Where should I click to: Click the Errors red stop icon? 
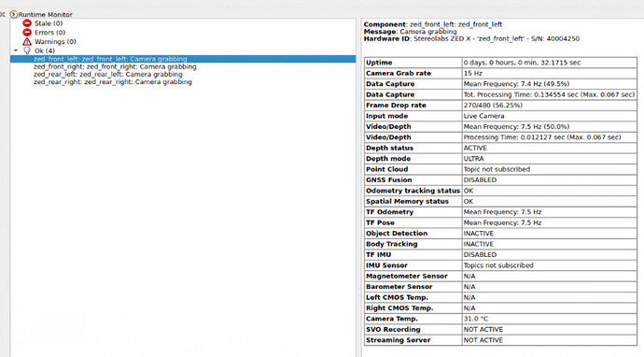(x=27, y=33)
